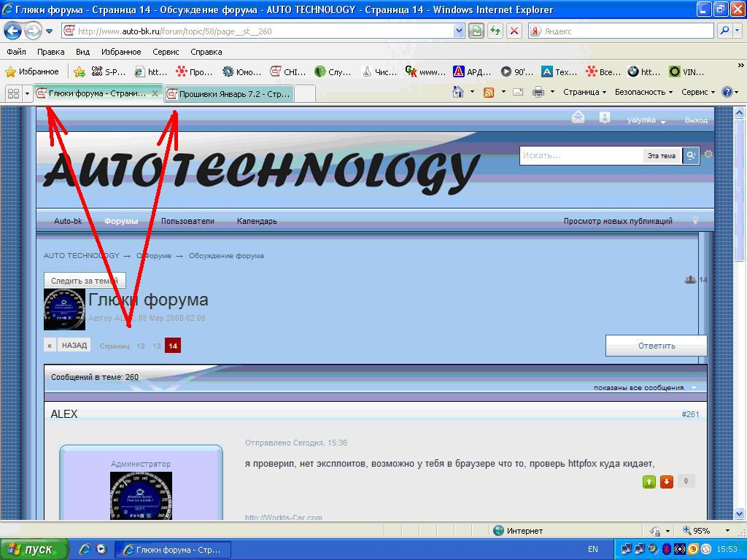
Task: Open the recent pages dropdown beside Forward
Action: 49,31
